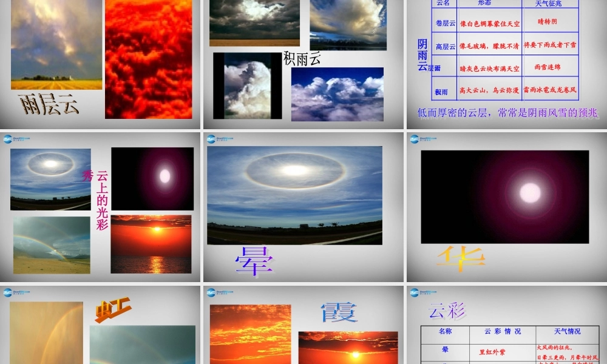The width and height of the screenshot is (607, 364).
Task: Click the 低而厚密的云层 summary sentence
Action: pyautogui.click(x=507, y=113)
